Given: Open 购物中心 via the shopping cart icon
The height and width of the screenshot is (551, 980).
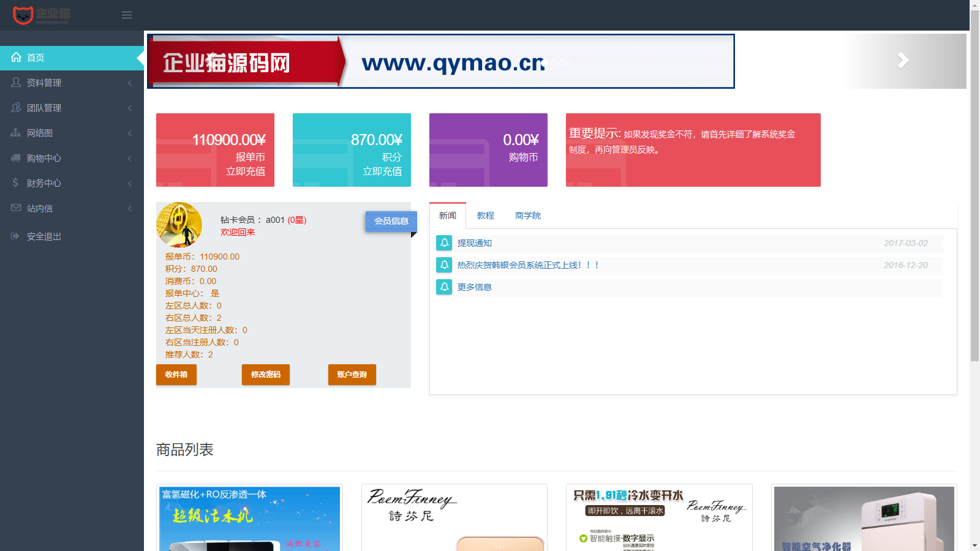Looking at the screenshot, I should click(x=15, y=158).
